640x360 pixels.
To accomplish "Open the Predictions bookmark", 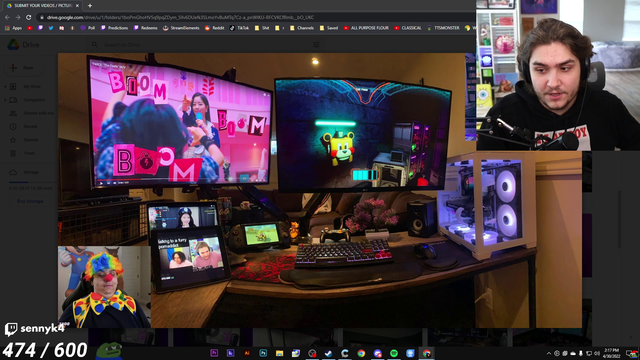I will click(114, 28).
